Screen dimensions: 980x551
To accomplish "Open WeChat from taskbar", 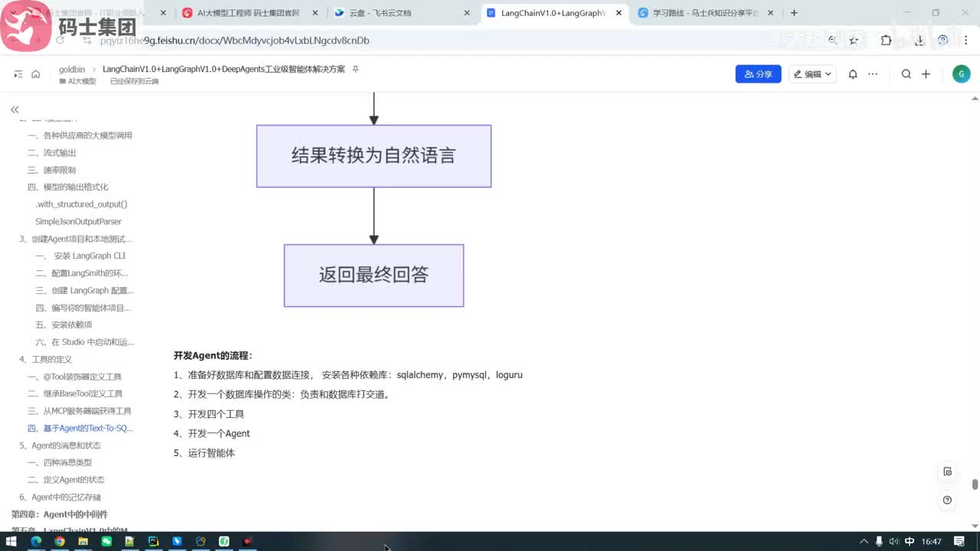I will pyautogui.click(x=106, y=541).
